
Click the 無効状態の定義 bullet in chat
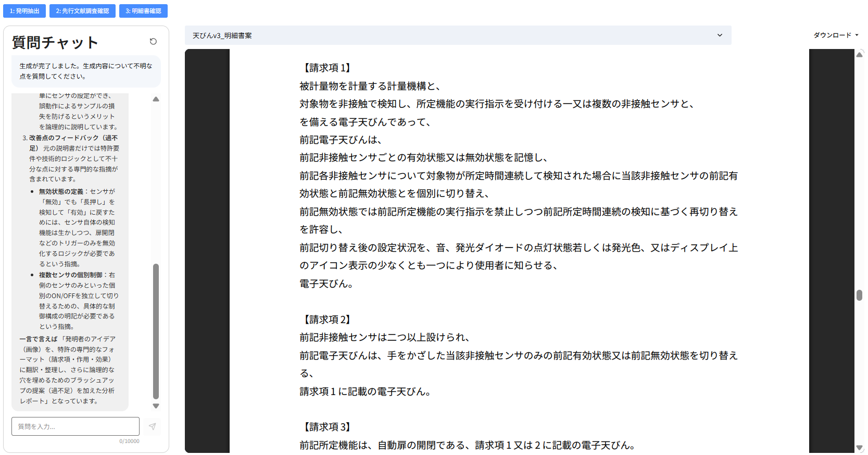77,228
